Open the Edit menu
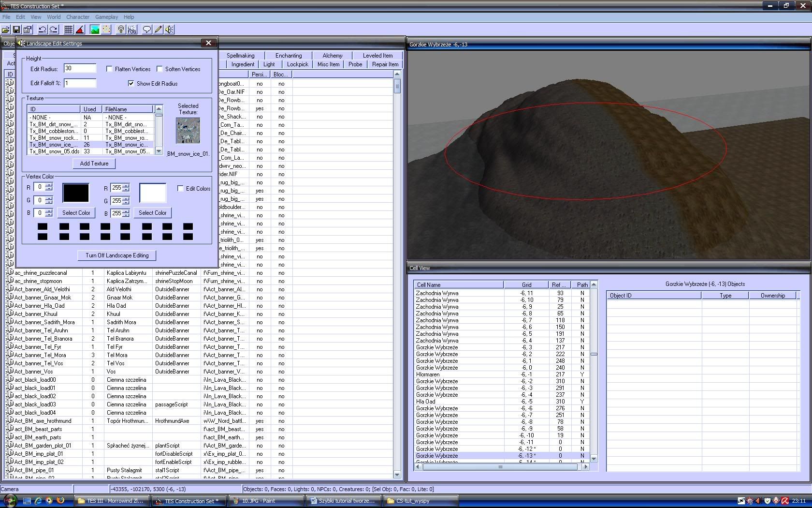 click(20, 17)
